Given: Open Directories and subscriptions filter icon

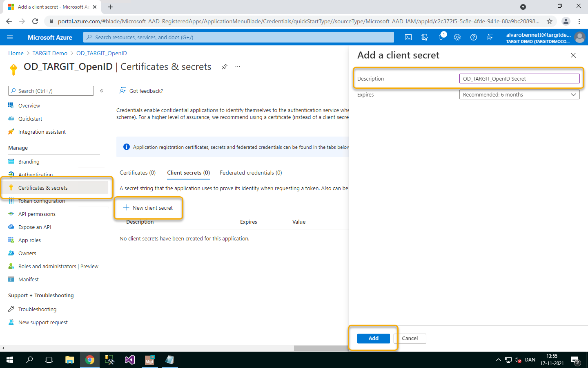Looking at the screenshot, I should (425, 37).
